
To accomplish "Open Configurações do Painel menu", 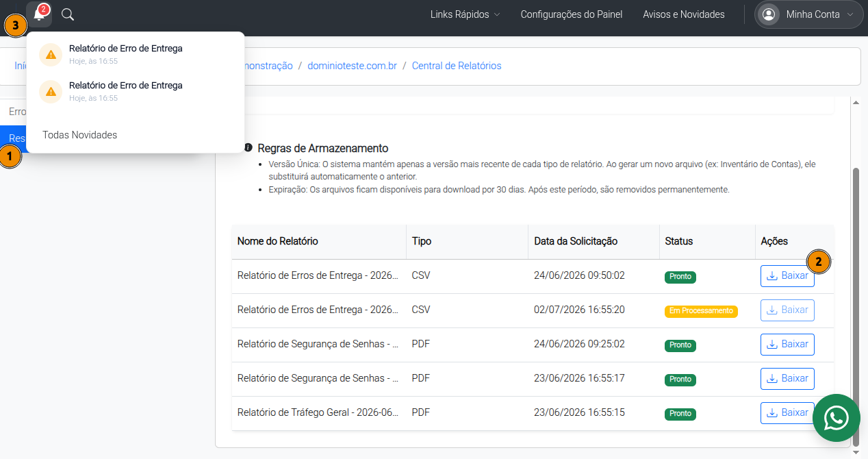I will coord(572,14).
